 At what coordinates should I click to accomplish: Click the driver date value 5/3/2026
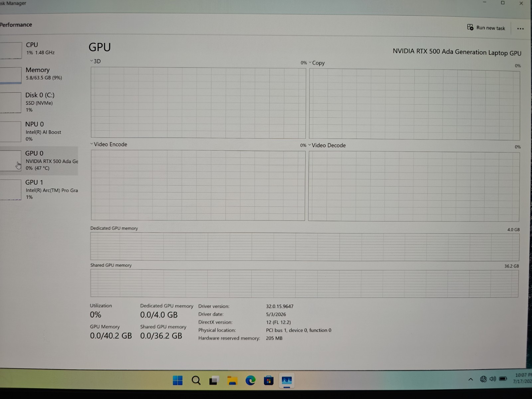[276, 314]
